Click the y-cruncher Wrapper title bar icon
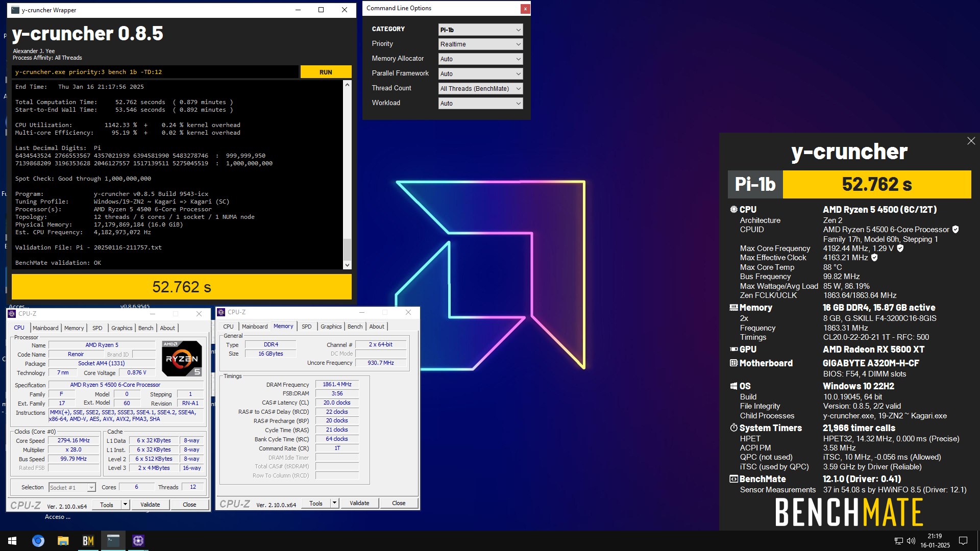980x551 pixels. 15,10
